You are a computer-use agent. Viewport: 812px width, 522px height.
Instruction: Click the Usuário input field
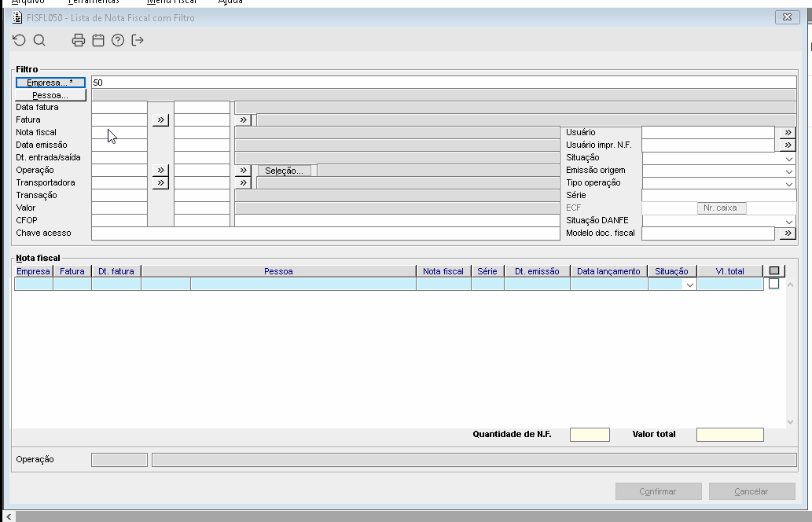pyautogui.click(x=708, y=133)
